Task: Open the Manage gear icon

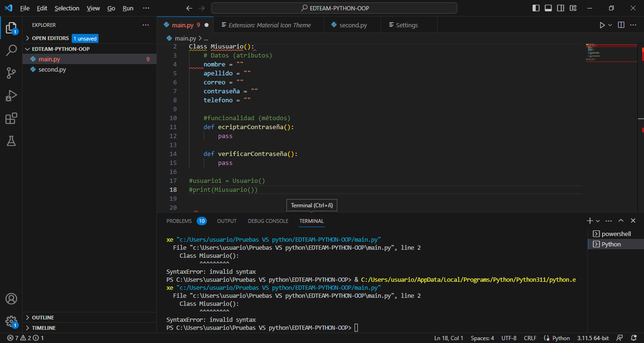Action: click(11, 321)
